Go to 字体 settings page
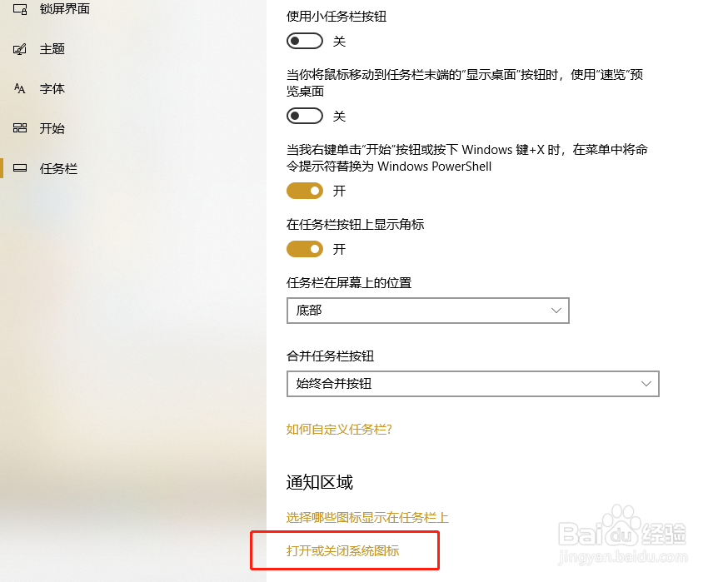The image size is (728, 582). (52, 88)
